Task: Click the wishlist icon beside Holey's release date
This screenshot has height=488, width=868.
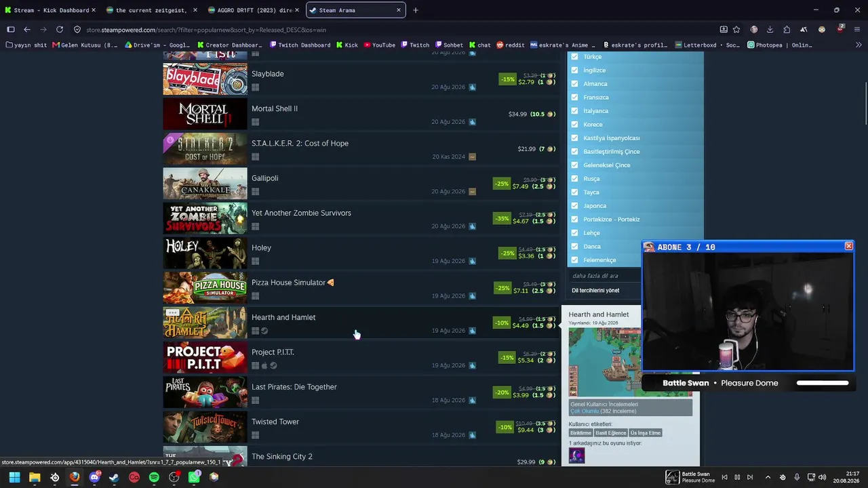Action: (x=472, y=261)
